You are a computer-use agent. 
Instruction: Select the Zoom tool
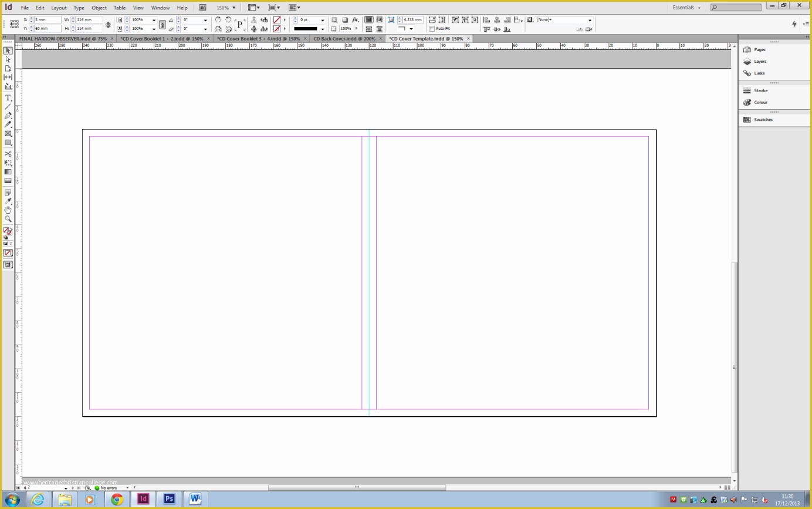click(8, 219)
